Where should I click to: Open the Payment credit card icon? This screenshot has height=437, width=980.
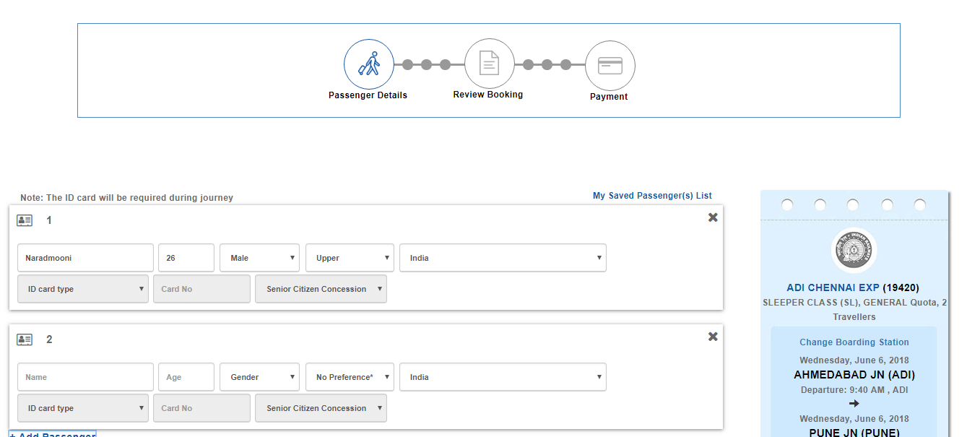point(610,64)
